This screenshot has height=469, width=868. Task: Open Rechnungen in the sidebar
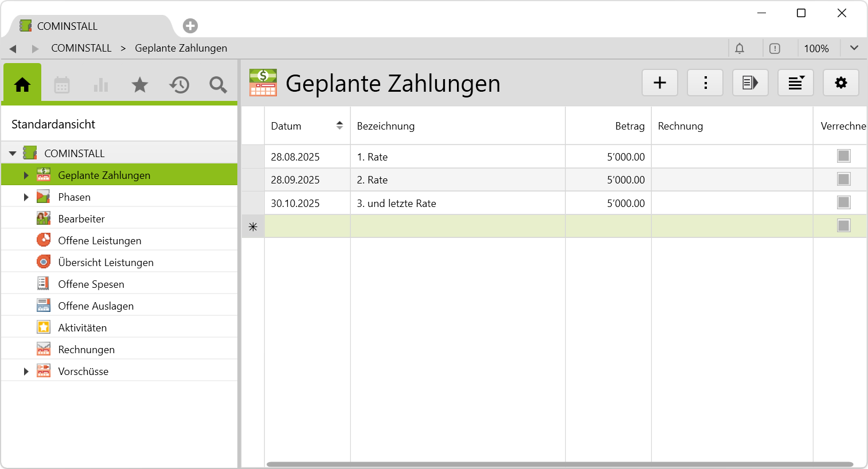coord(86,350)
